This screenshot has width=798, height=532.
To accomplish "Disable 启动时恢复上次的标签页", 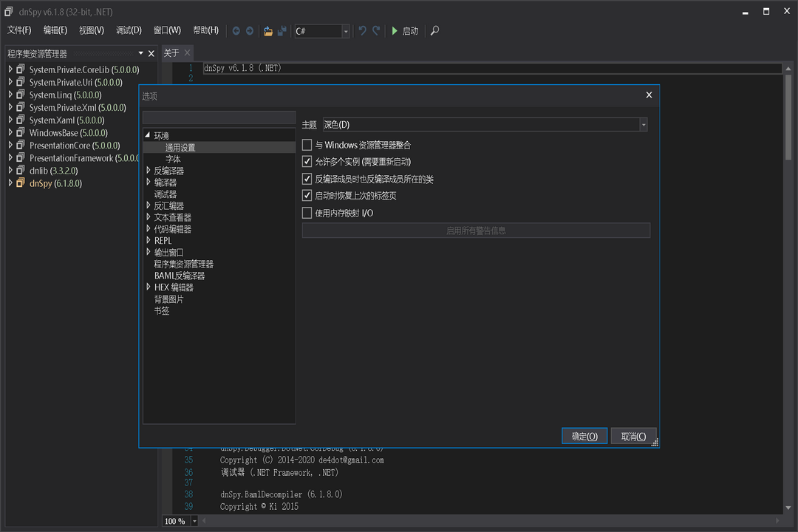I will pyautogui.click(x=306, y=195).
